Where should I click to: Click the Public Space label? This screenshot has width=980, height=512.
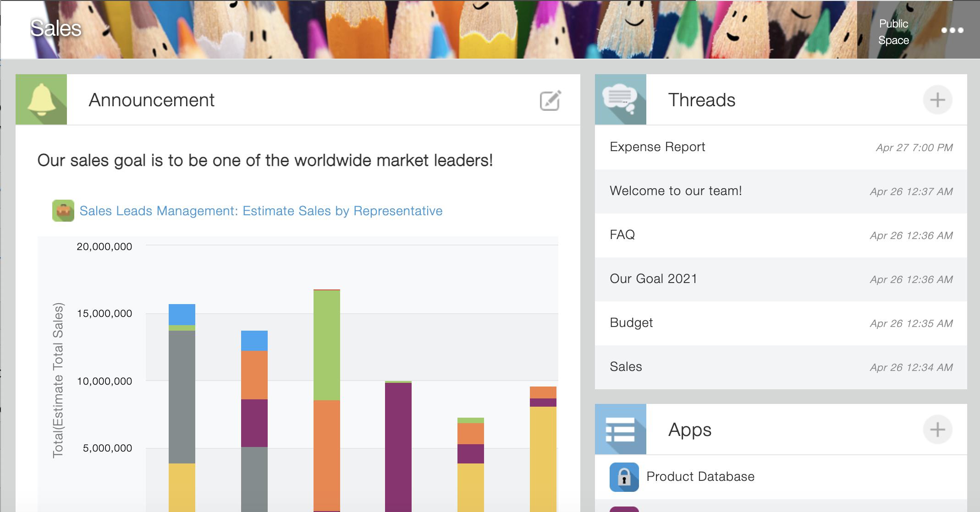click(x=893, y=32)
